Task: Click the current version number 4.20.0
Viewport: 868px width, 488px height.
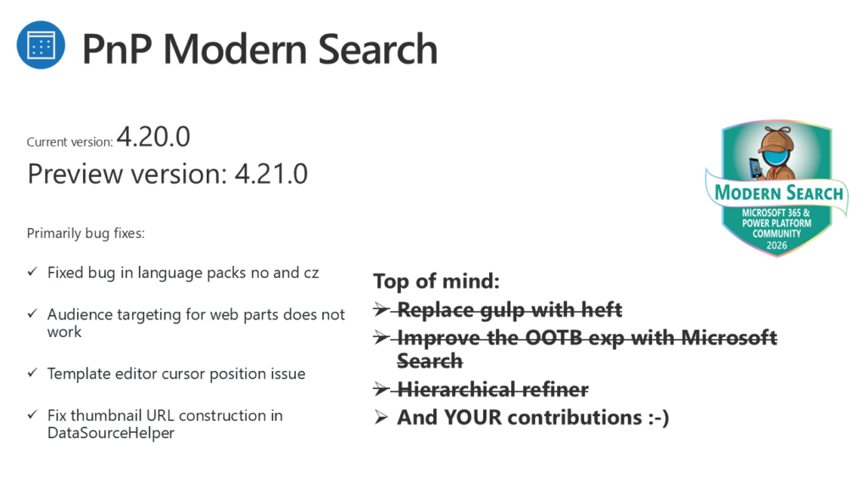Action: pos(153,136)
